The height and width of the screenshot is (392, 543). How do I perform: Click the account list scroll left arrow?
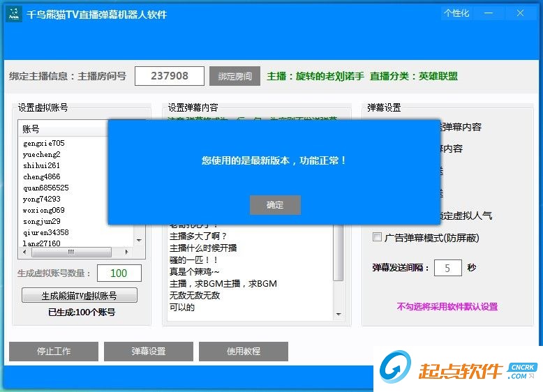pos(24,252)
